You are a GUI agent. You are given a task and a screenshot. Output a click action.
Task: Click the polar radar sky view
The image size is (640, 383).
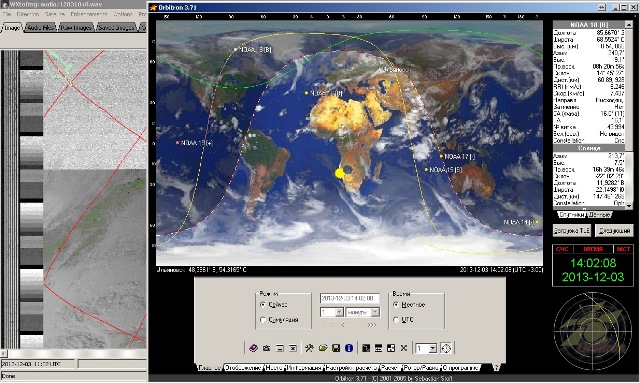point(593,331)
